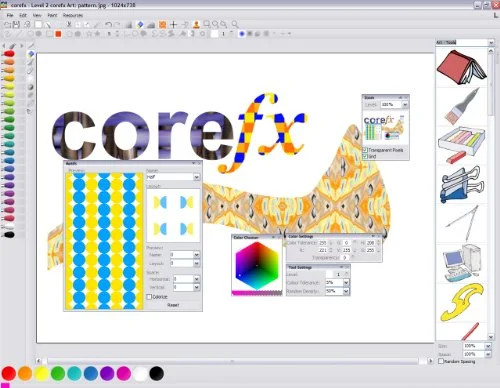Viewport: 500px width, 388px height.
Task: Open the Paint menu
Action: pyautogui.click(x=52, y=15)
